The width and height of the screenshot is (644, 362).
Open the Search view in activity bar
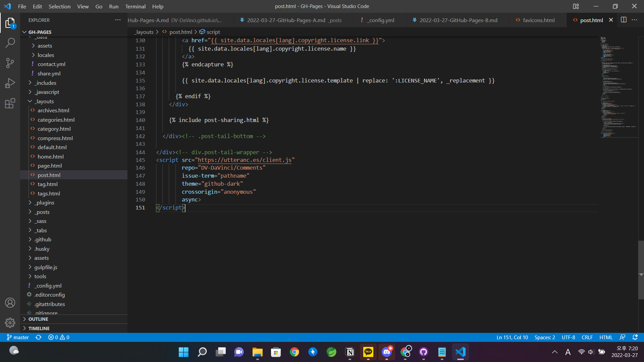(x=10, y=43)
